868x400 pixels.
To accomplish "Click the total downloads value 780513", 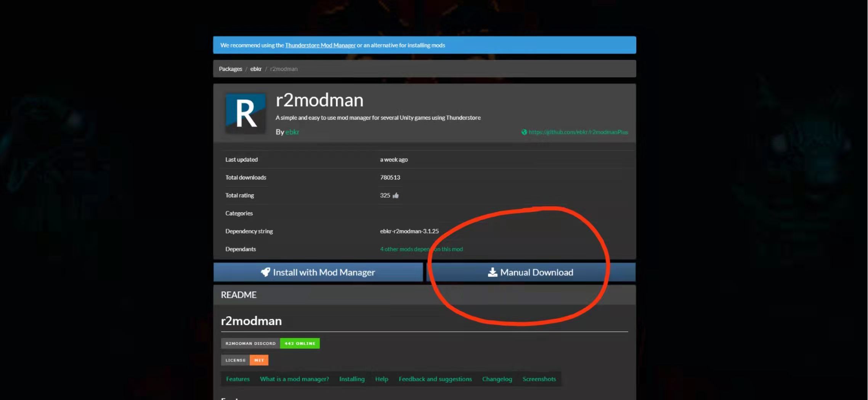I will [390, 178].
